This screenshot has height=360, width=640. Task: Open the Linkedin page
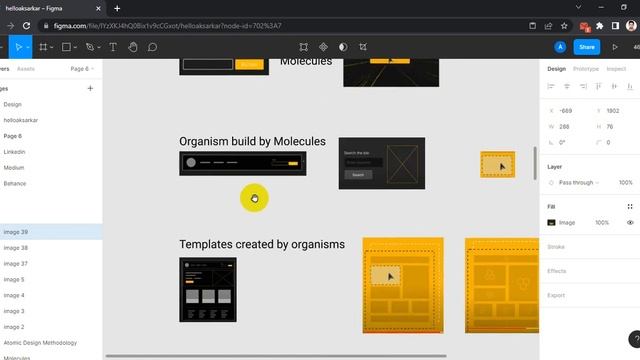point(15,152)
